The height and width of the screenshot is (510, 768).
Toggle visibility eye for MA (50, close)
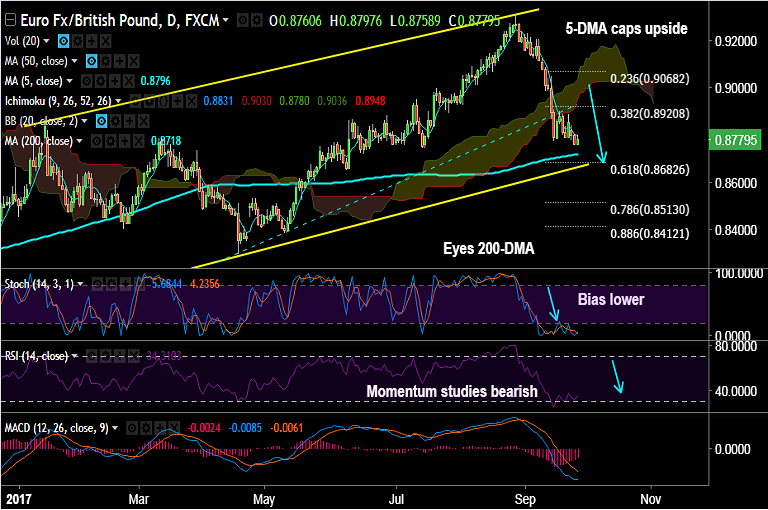tap(92, 61)
